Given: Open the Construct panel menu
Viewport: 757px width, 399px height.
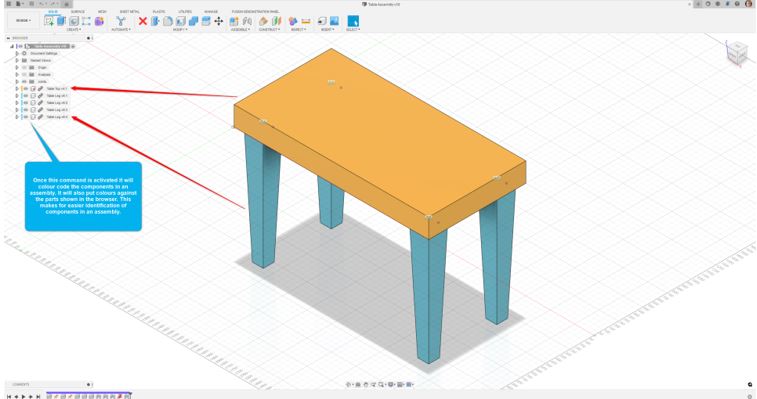Looking at the screenshot, I should coord(269,29).
